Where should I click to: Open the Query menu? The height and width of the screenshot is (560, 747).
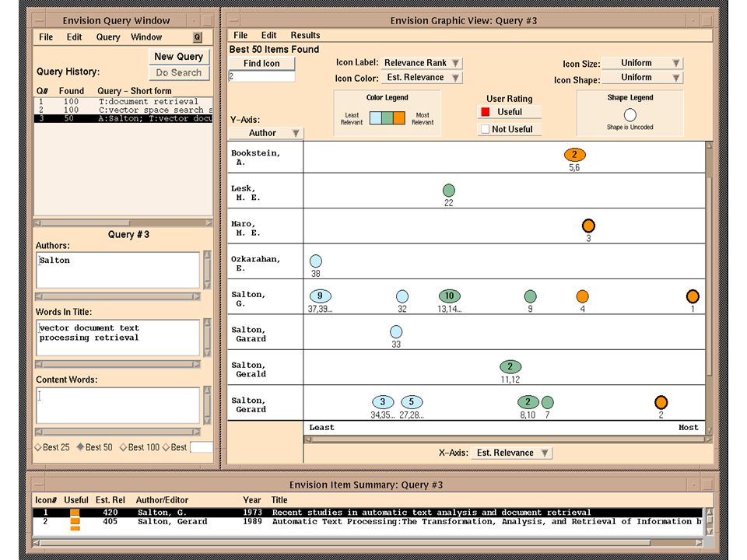pos(108,37)
